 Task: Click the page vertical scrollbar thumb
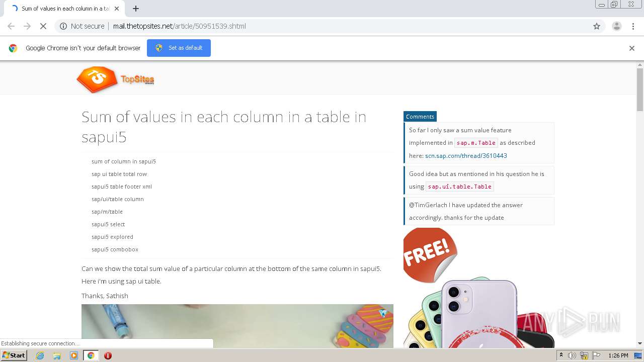640,89
